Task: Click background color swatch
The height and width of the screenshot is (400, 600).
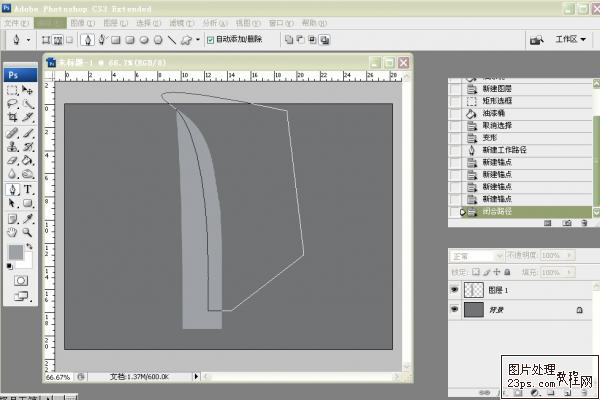Action: point(26,262)
